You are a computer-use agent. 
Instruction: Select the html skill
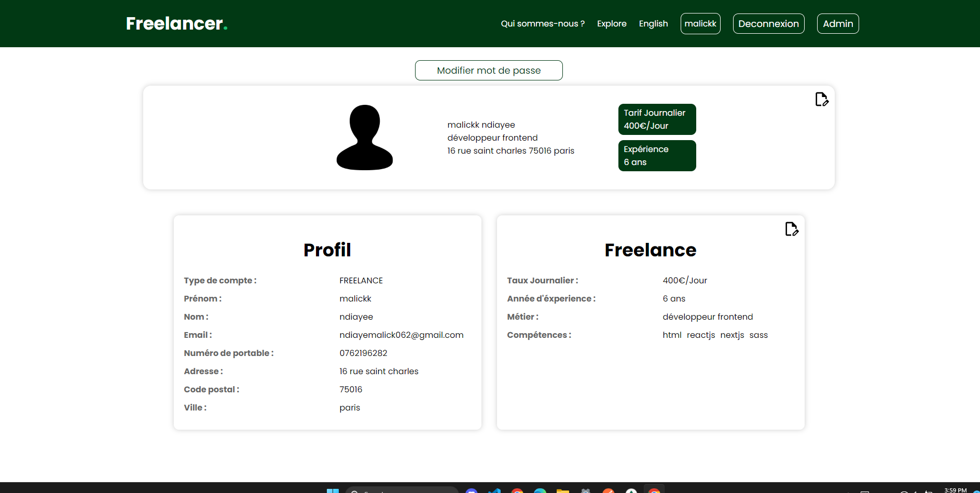click(672, 335)
